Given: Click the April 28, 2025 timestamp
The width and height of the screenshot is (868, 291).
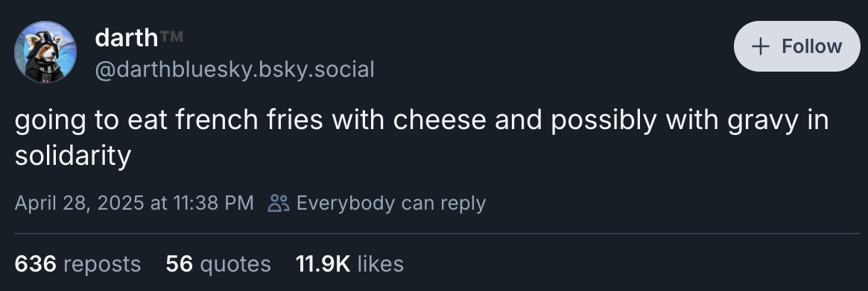Looking at the screenshot, I should (134, 203).
